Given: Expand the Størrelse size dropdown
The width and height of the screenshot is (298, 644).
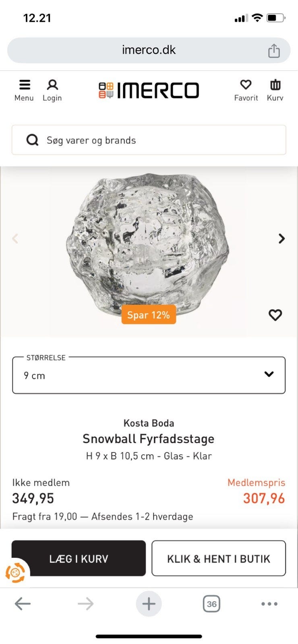Looking at the screenshot, I should [x=149, y=375].
